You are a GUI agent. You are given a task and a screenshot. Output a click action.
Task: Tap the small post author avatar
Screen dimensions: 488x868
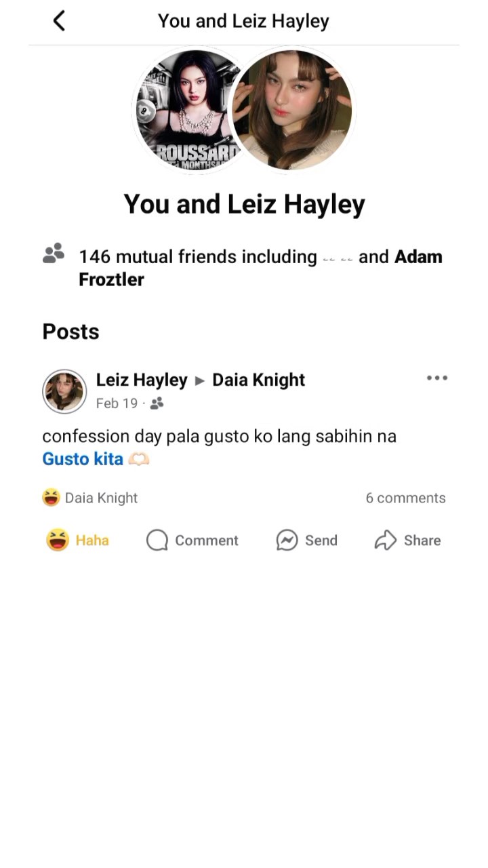[x=64, y=392]
